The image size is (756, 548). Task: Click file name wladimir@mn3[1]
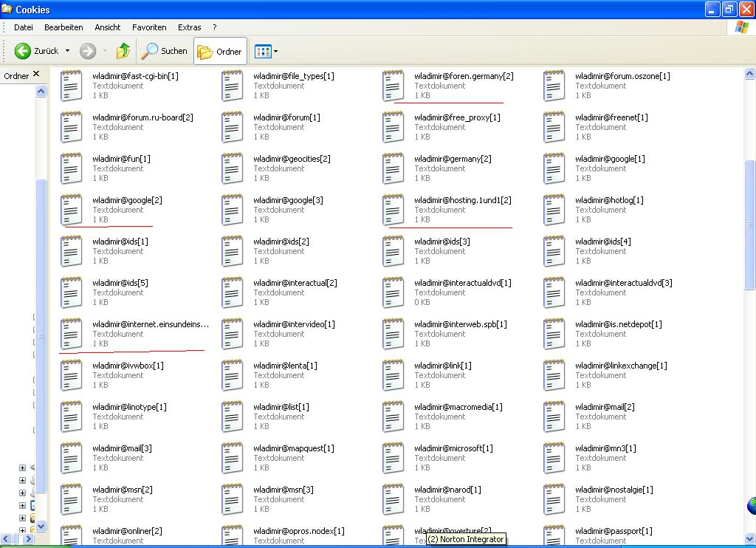pos(606,448)
